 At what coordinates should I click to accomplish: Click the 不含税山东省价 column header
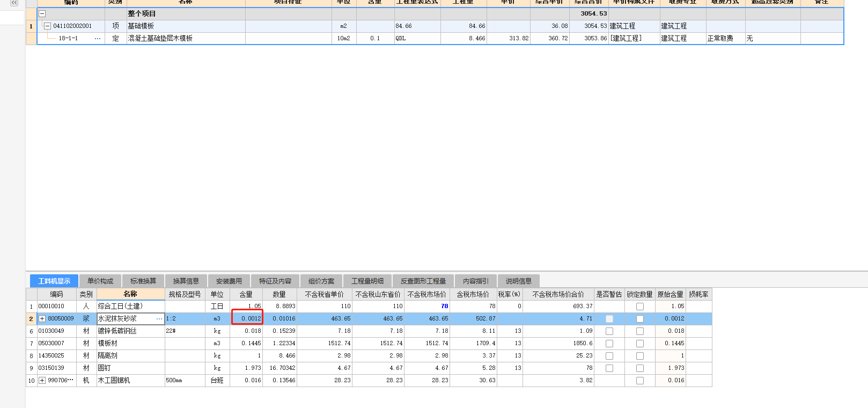point(378,294)
